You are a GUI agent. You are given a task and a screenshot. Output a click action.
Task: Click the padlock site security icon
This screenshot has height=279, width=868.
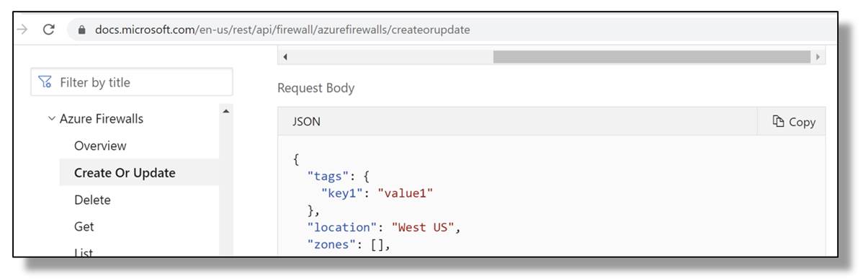click(x=81, y=30)
